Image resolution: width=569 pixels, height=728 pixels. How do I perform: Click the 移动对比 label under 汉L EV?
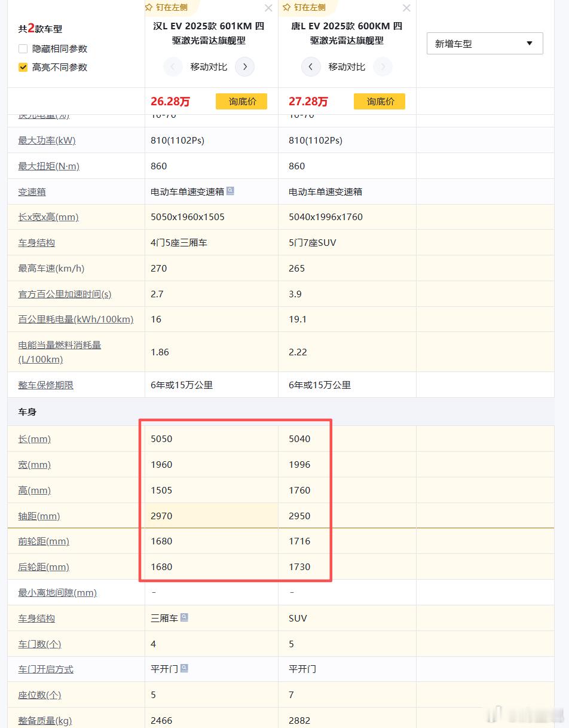coord(209,67)
